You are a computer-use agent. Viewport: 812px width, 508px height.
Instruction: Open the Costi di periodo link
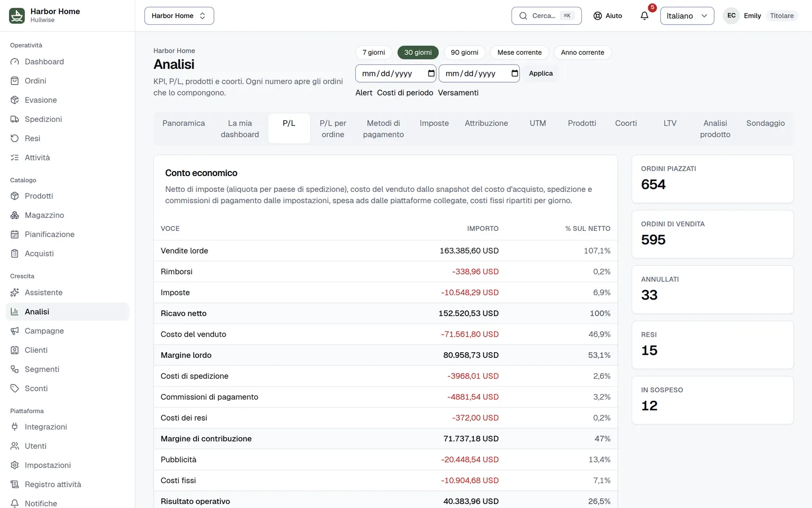(x=405, y=93)
